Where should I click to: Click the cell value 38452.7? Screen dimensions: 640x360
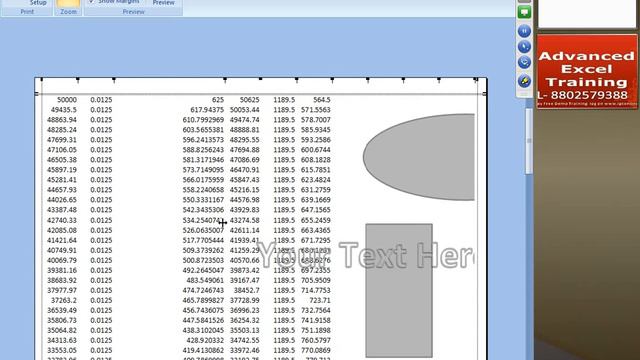[247, 290]
